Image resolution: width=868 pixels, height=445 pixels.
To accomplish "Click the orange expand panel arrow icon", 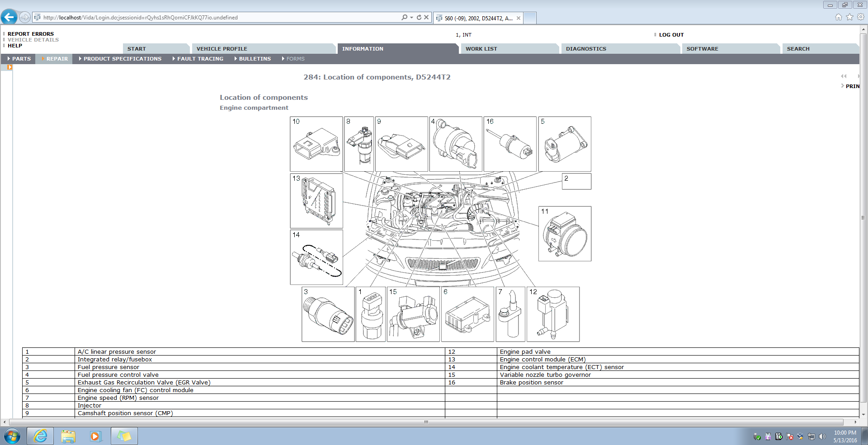I will (9, 67).
